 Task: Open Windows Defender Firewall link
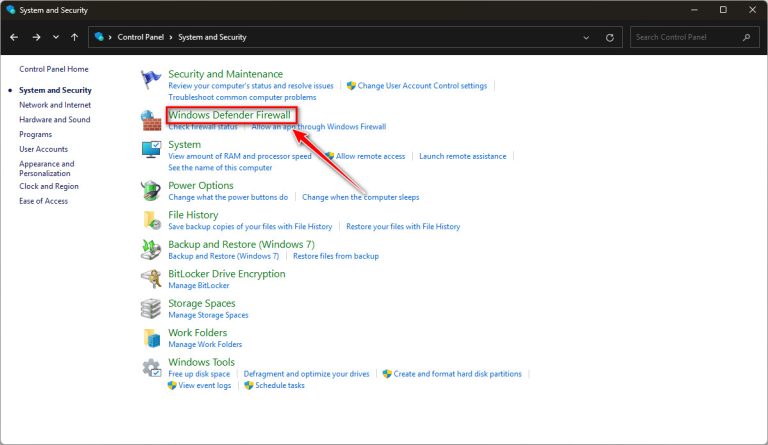[x=229, y=115]
